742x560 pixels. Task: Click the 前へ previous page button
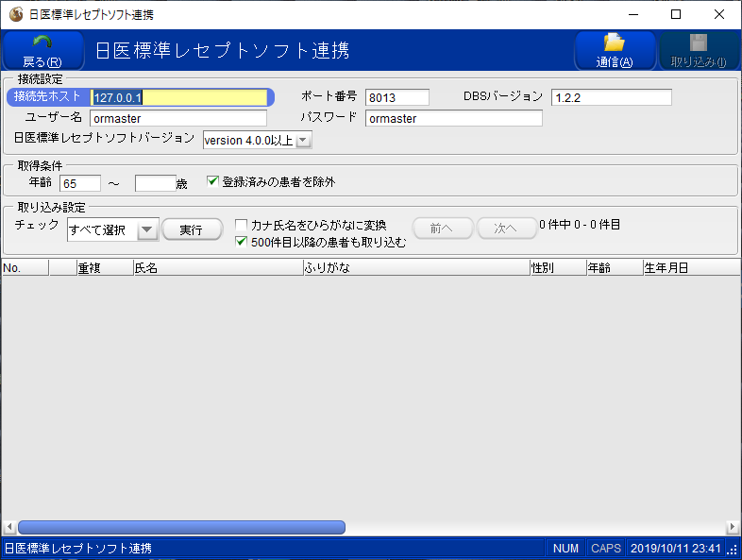[x=443, y=228]
